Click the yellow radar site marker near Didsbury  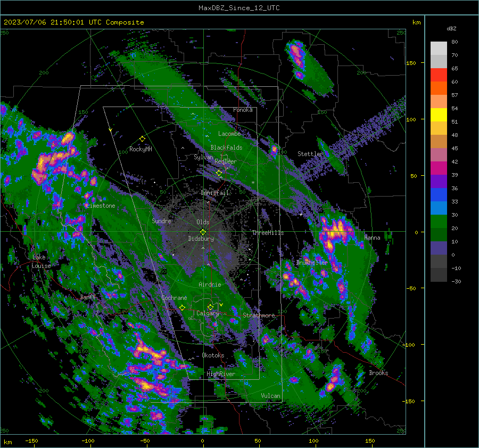pyautogui.click(x=203, y=232)
